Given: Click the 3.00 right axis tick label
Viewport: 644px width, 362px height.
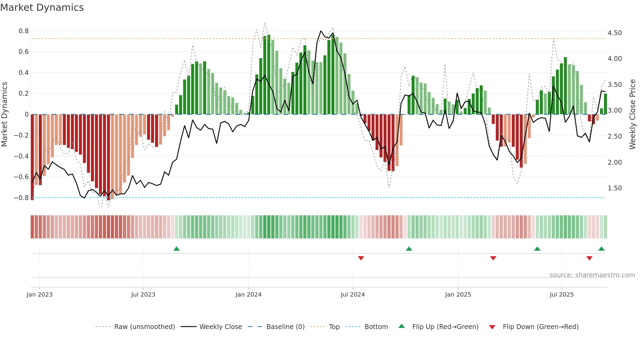Looking at the screenshot, I should tap(615, 110).
